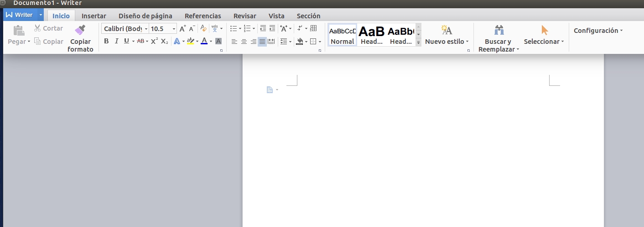Click the distributed alignment icon
Screen dimensions: 644x227
271,42
